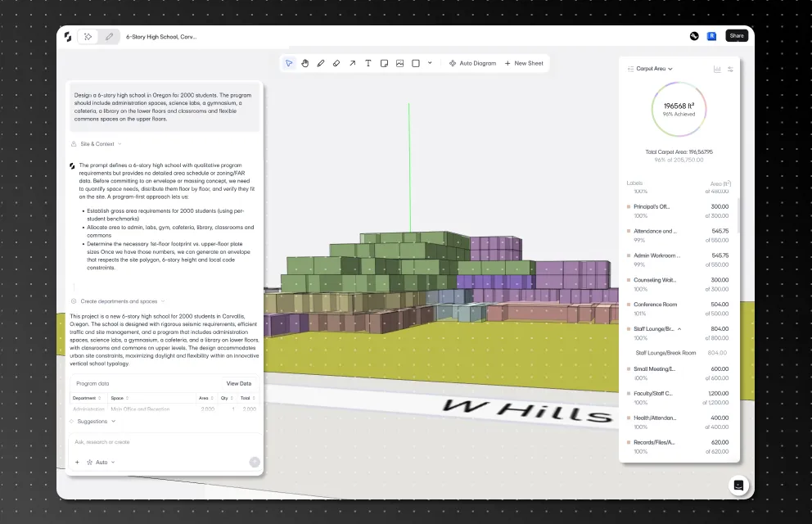
Task: Click the Share button
Action: (737, 36)
